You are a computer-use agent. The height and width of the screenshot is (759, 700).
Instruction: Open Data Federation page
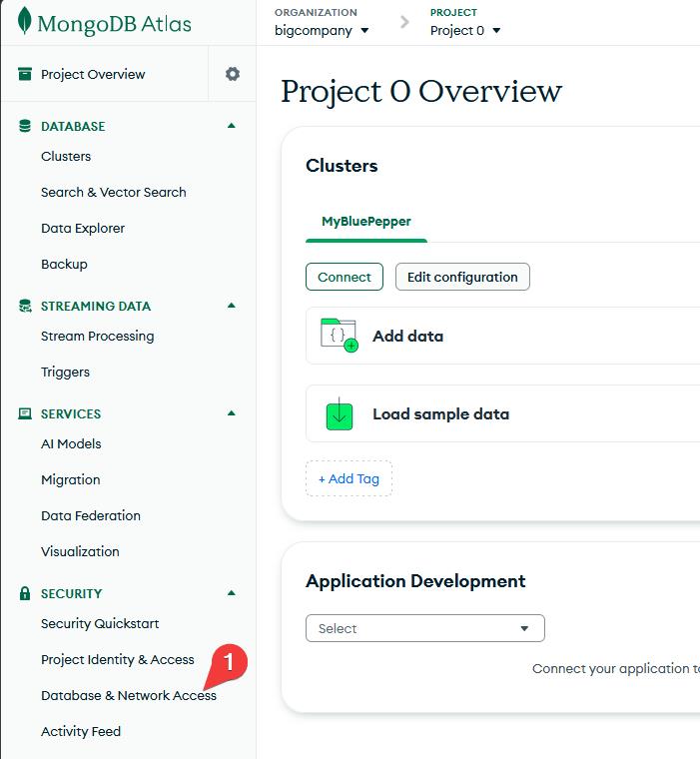(x=91, y=515)
